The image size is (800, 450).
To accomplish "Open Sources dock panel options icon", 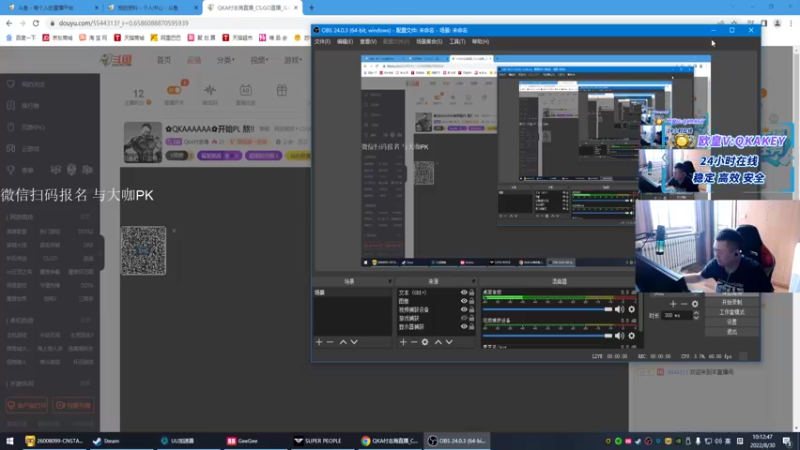I will (473, 282).
